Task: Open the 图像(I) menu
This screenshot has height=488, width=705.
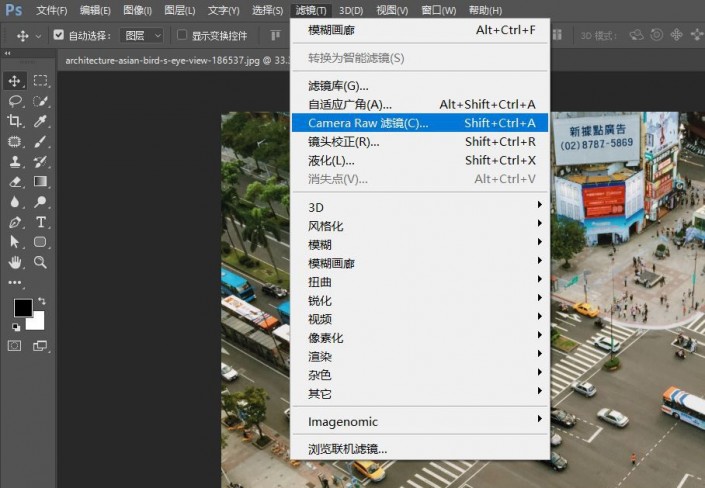Action: (x=138, y=10)
